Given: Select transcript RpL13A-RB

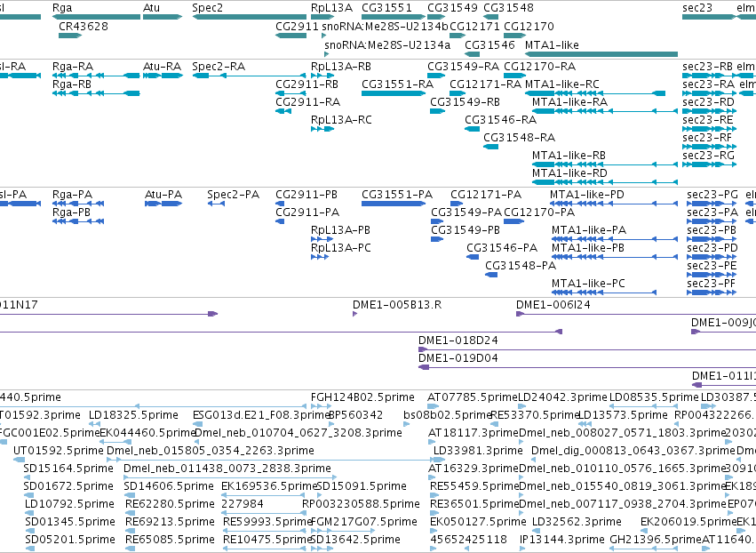Looking at the screenshot, I should pyautogui.click(x=322, y=76).
